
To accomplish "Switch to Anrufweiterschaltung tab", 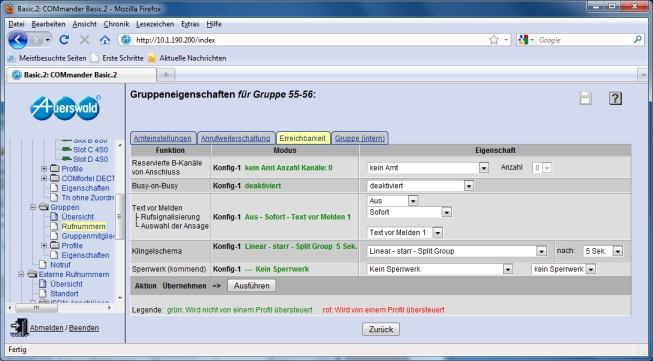I will [x=236, y=138].
